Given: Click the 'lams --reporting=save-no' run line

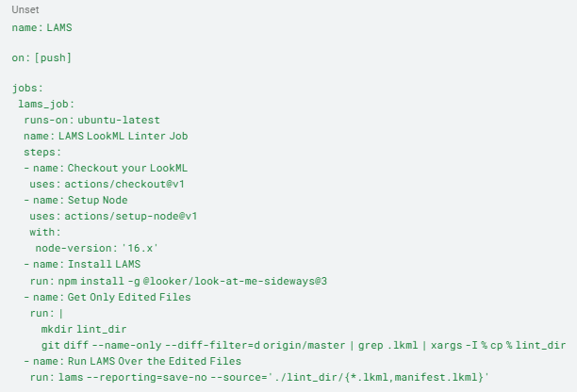Looking at the screenshot, I should (259, 377).
